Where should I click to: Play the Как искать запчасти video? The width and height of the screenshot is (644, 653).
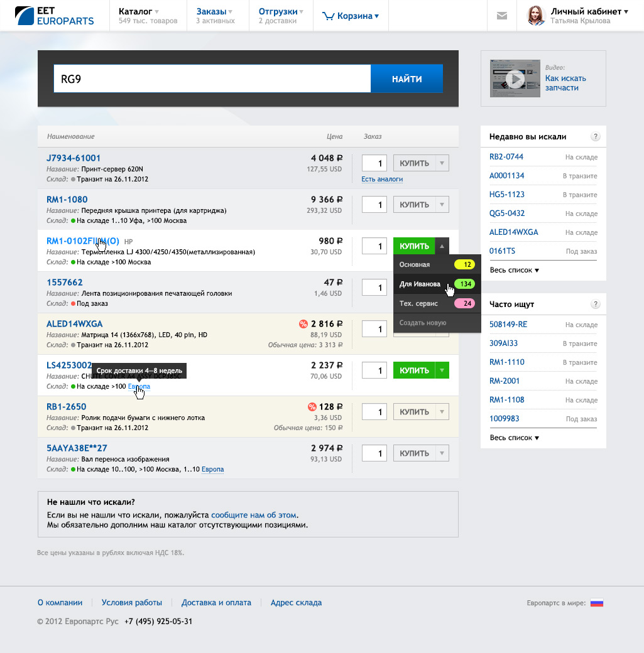(515, 78)
